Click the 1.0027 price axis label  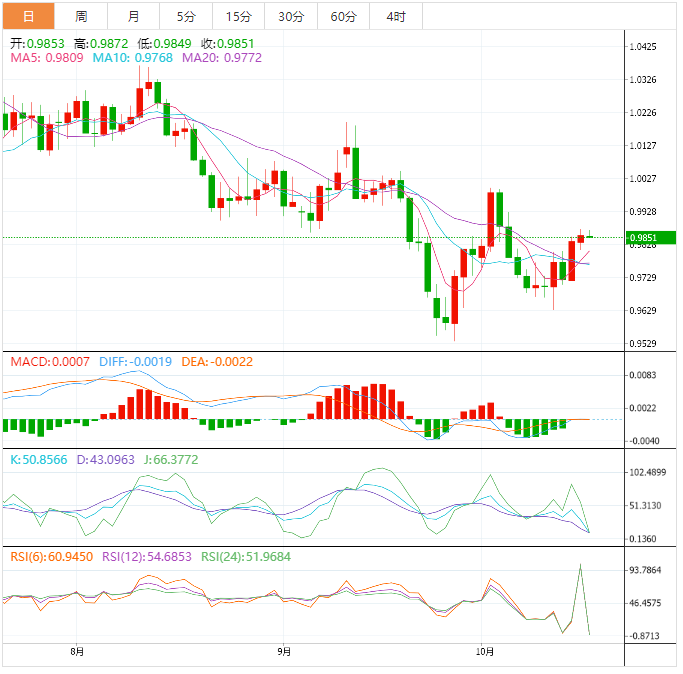(643, 179)
